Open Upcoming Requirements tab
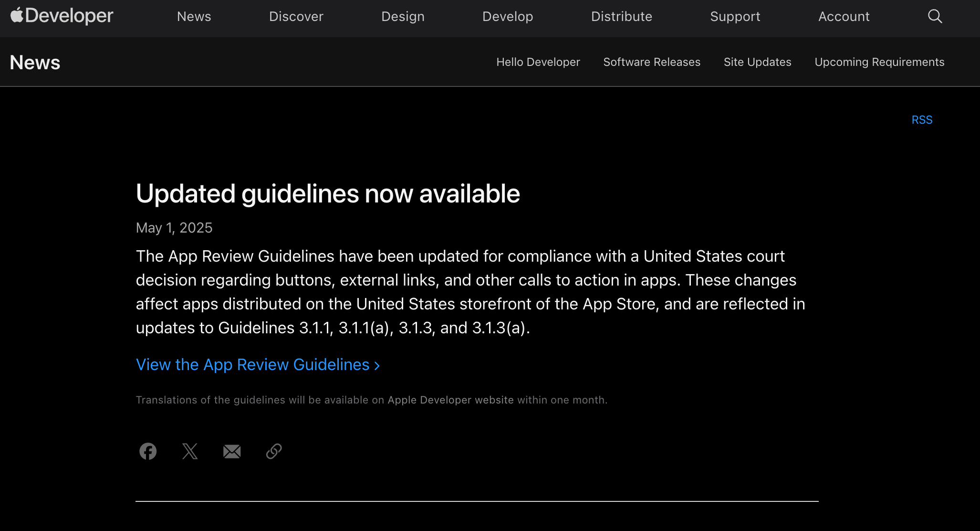 tap(879, 62)
